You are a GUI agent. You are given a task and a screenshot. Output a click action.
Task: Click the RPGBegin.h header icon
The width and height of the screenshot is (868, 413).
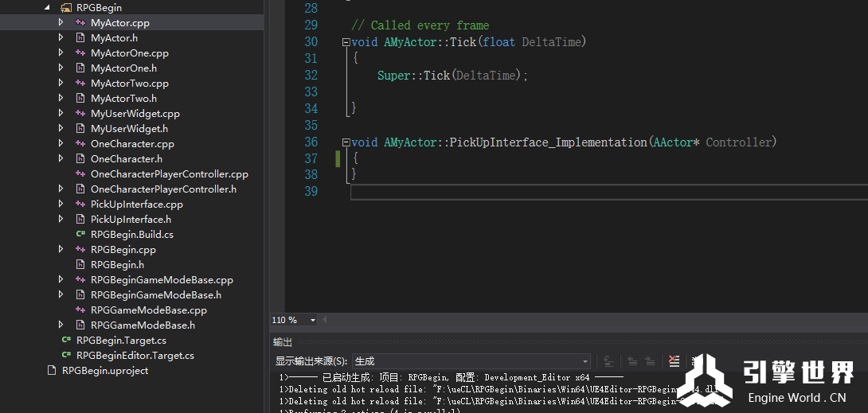[80, 265]
